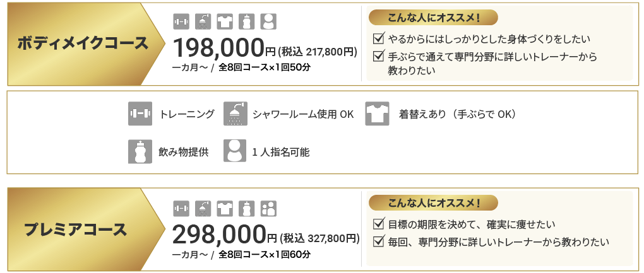Toggle the やるからにはしっかりとした身体づくり checkbox
This screenshot has height=273, width=644.
point(379,39)
